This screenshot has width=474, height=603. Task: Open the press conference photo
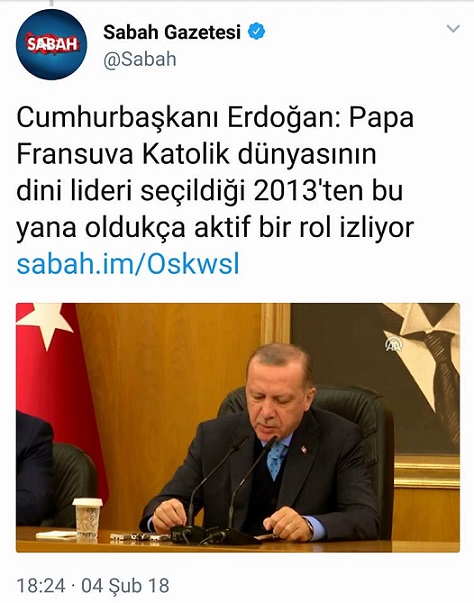238,428
